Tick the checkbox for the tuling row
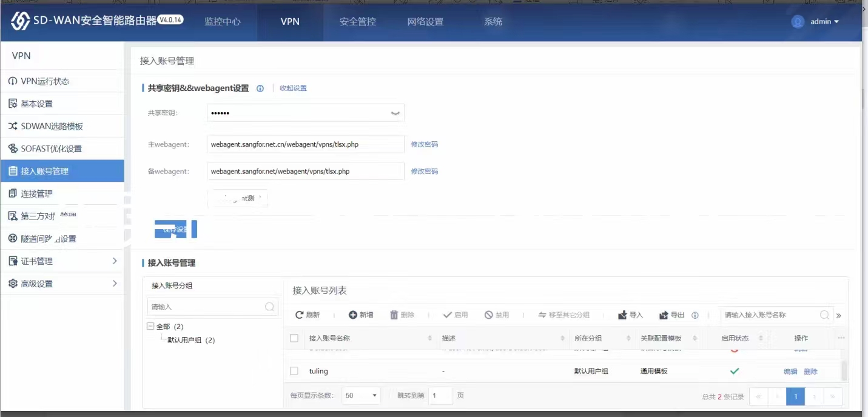868x417 pixels. (294, 371)
